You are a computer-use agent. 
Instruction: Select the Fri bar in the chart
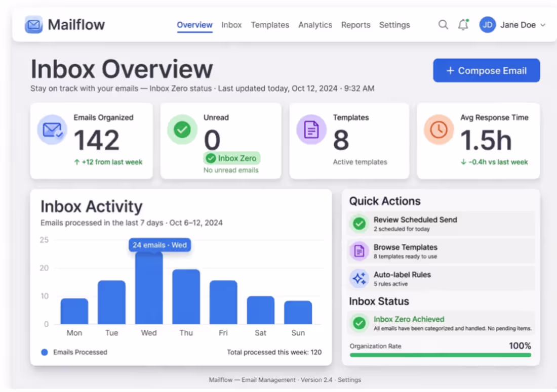click(223, 302)
